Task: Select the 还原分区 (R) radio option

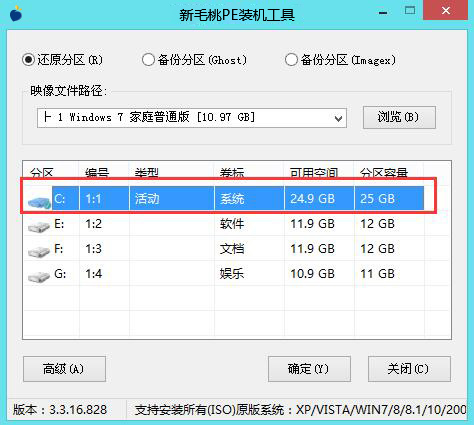Action: click(x=63, y=60)
